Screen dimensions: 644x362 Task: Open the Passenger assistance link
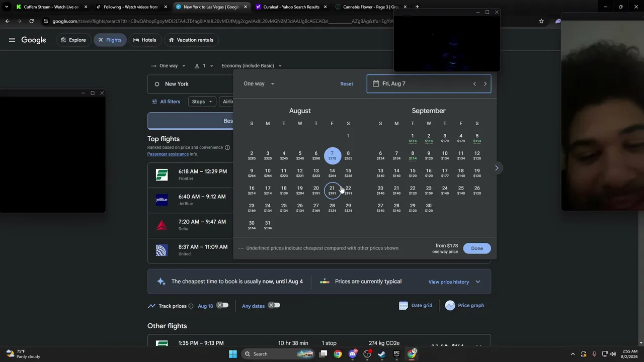(168, 154)
